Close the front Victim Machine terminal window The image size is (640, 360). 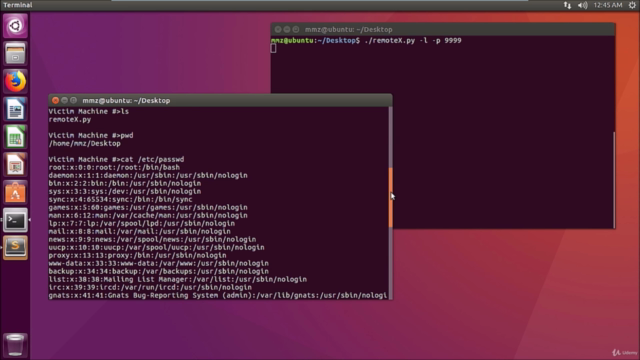click(56, 100)
